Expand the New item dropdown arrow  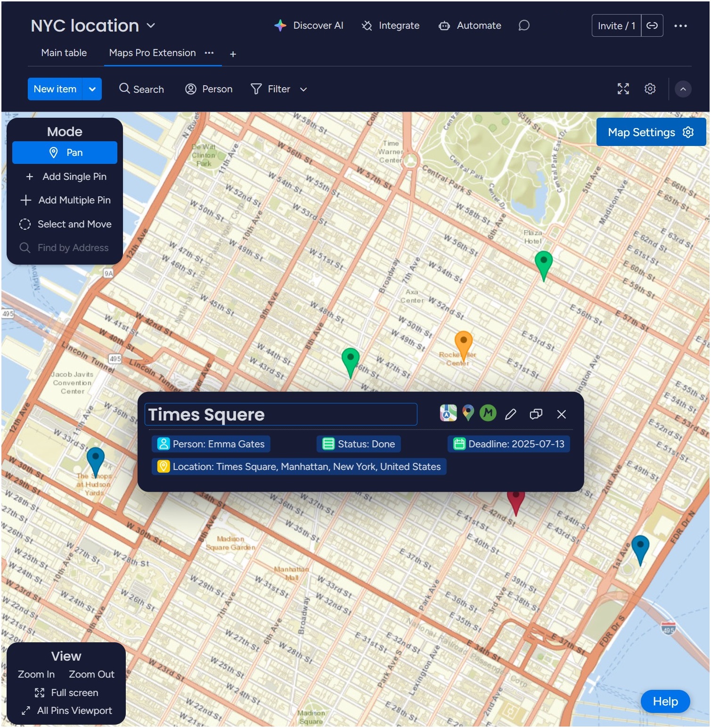92,89
